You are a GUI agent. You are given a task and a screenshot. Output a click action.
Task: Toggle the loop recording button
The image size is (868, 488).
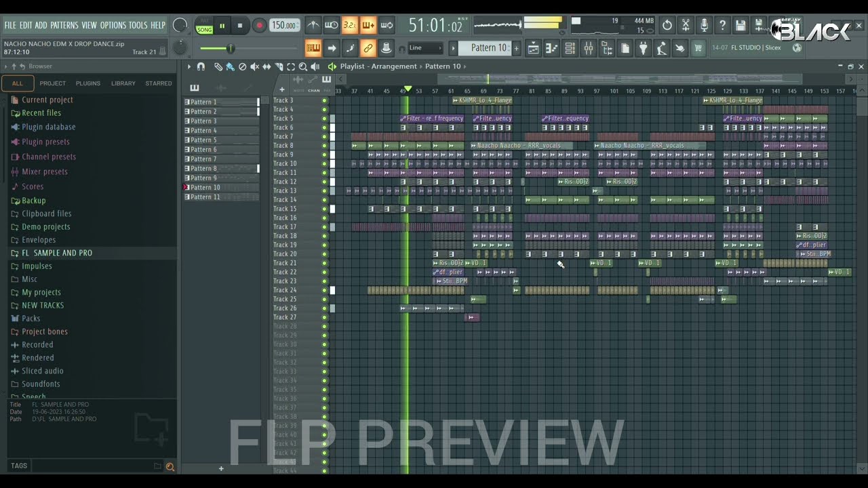[x=387, y=25]
